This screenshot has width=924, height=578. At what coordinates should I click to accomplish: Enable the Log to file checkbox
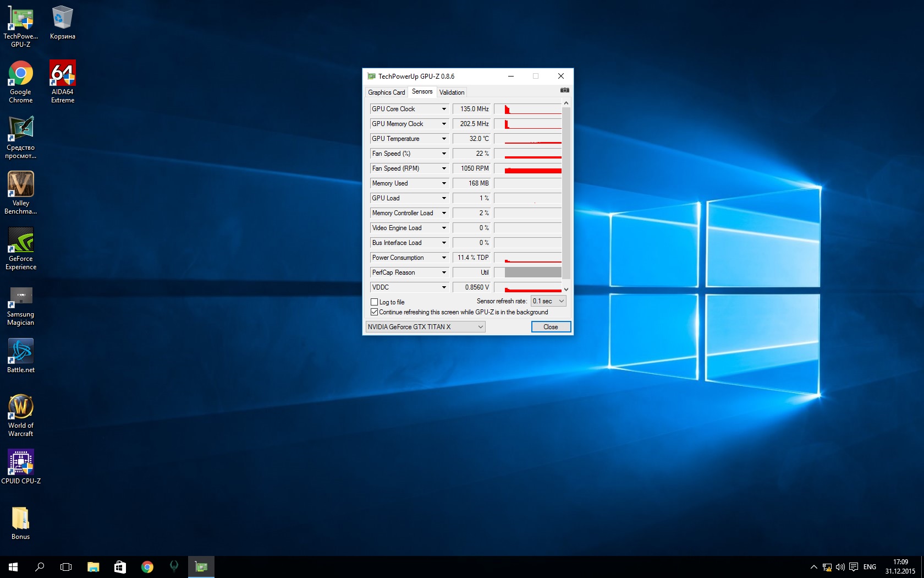click(375, 302)
